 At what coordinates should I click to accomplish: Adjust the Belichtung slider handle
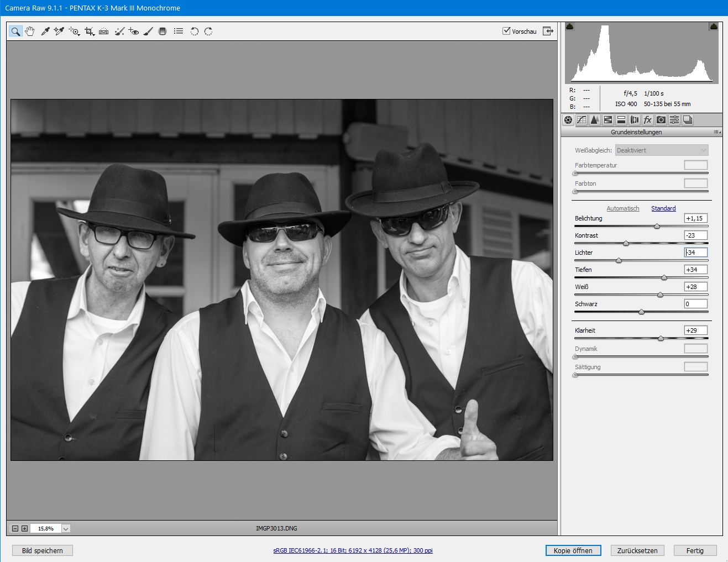click(x=657, y=227)
